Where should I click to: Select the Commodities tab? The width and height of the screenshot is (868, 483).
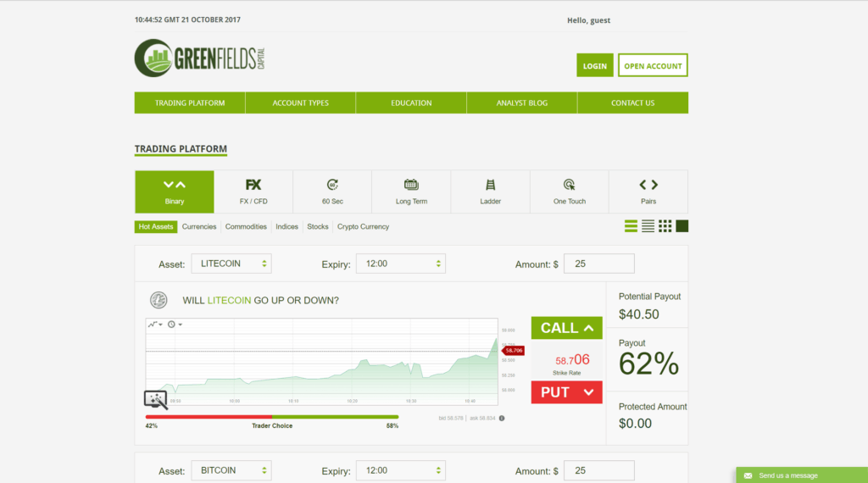pyautogui.click(x=246, y=227)
